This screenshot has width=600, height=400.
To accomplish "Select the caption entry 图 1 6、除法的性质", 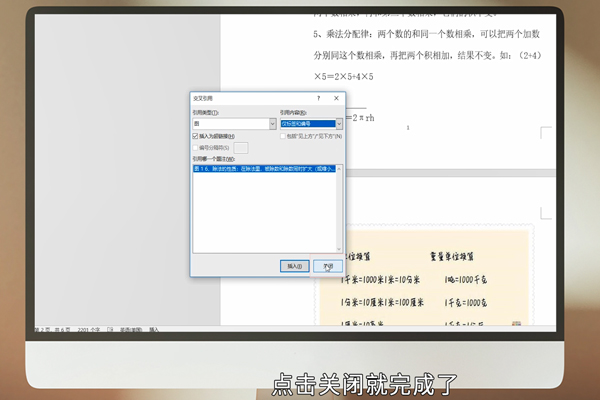I will pyautogui.click(x=264, y=168).
